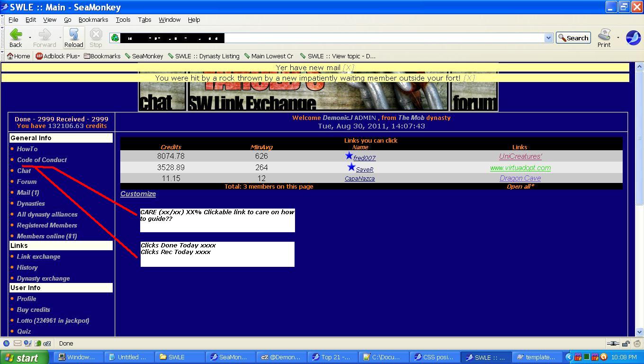Click the Customize link
The image size is (644, 364).
click(x=138, y=194)
